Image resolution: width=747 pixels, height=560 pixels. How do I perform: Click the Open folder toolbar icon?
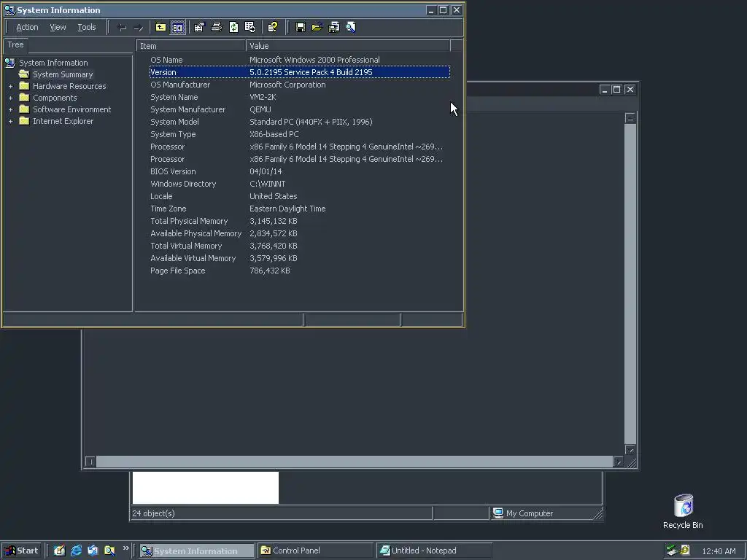(x=317, y=27)
